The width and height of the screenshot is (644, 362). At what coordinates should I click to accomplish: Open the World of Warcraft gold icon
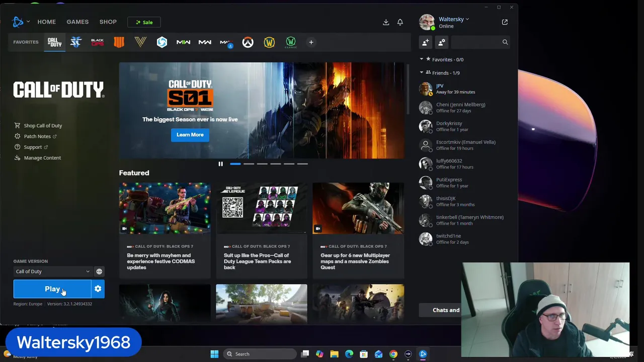coord(269,42)
